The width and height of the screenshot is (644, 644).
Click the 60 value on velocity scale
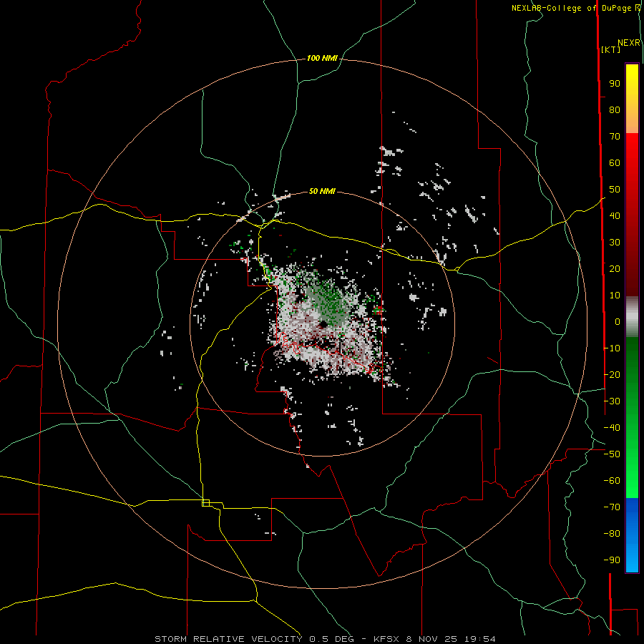coord(615,162)
